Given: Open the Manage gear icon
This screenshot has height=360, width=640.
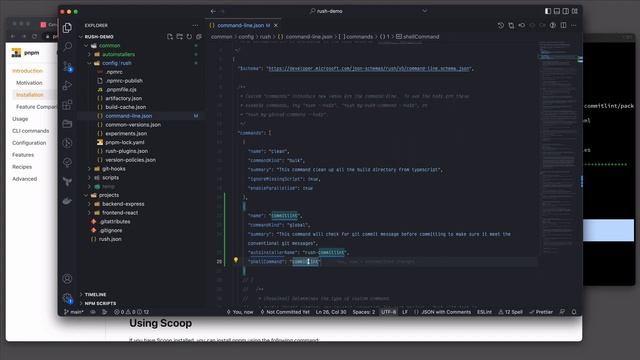Looking at the screenshot, I should tap(67, 298).
